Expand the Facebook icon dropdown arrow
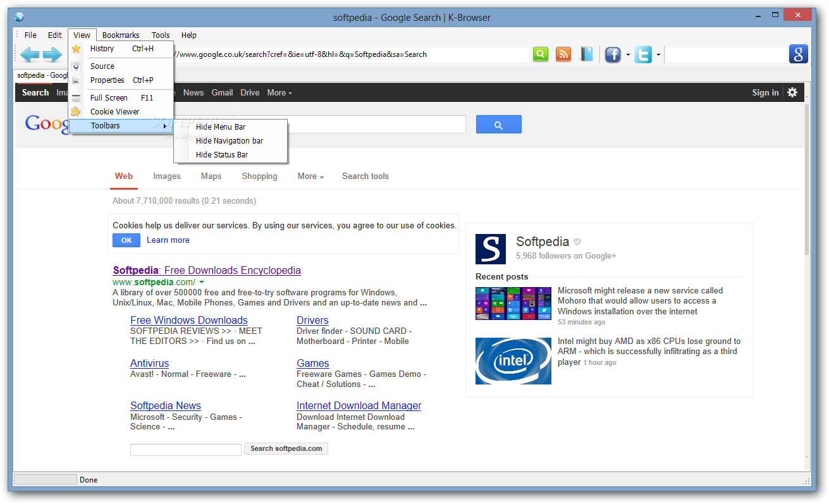Image resolution: width=829 pixels, height=504 pixels. 628,55
